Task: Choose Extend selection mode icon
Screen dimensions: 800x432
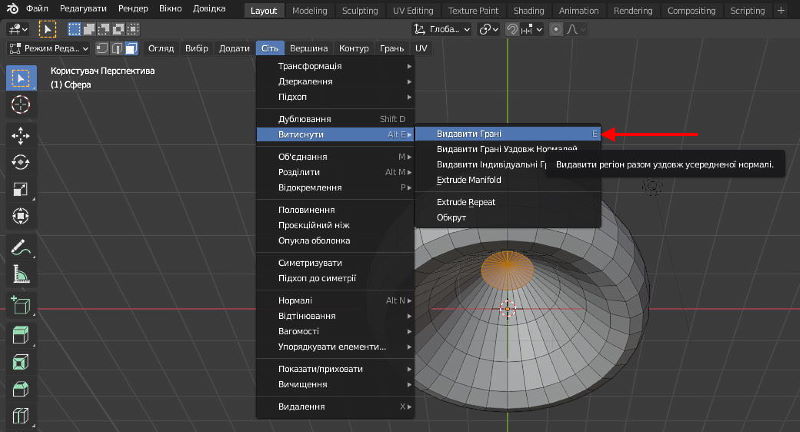Action: click(89, 30)
